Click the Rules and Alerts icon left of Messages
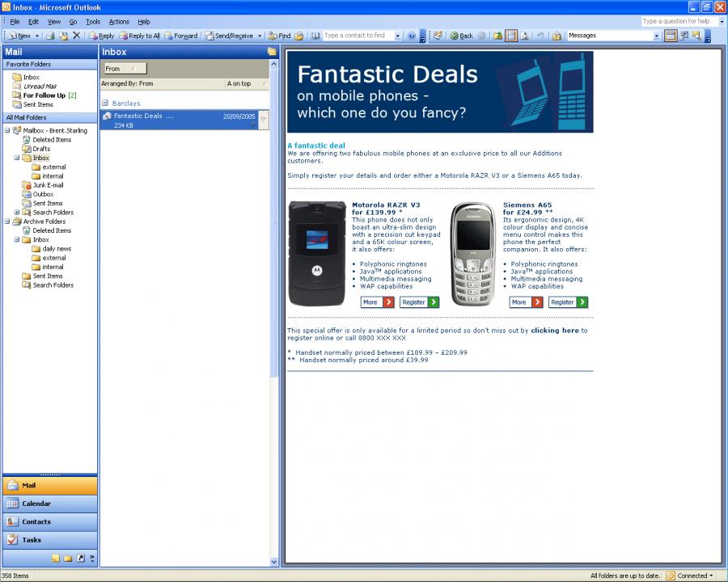This screenshot has height=582, width=728. pyautogui.click(x=557, y=36)
